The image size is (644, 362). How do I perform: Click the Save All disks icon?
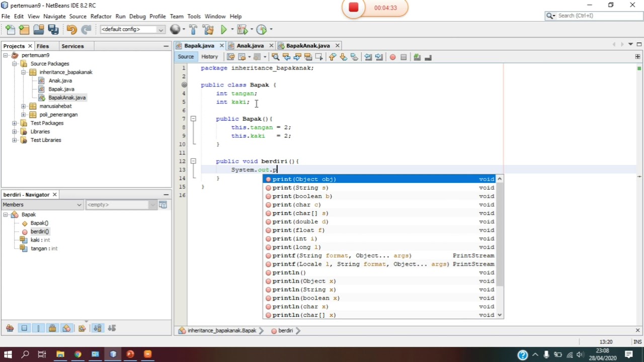point(53,30)
